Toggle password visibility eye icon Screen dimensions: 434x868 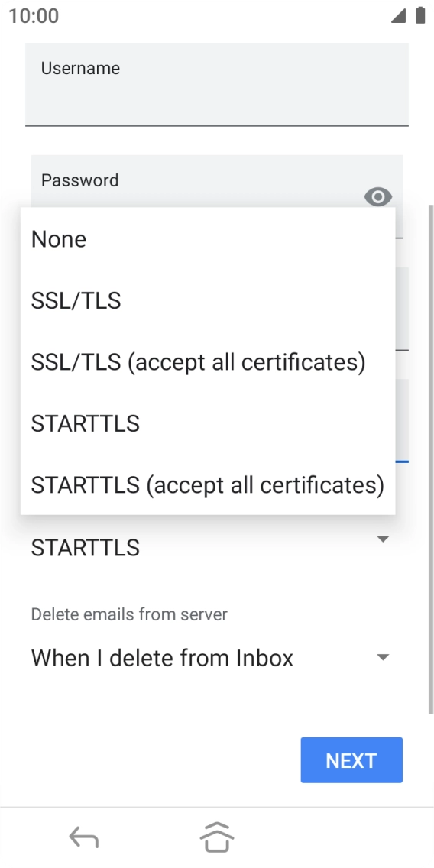(x=378, y=197)
